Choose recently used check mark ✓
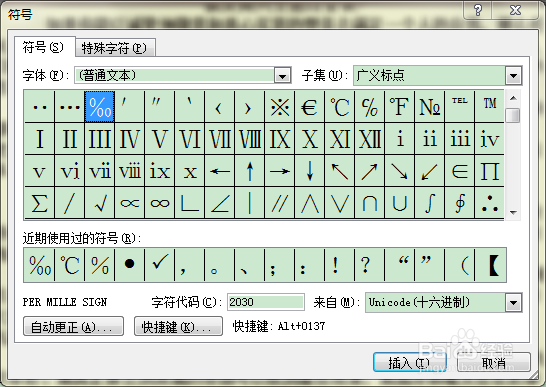The width and height of the screenshot is (546, 387). (x=159, y=265)
